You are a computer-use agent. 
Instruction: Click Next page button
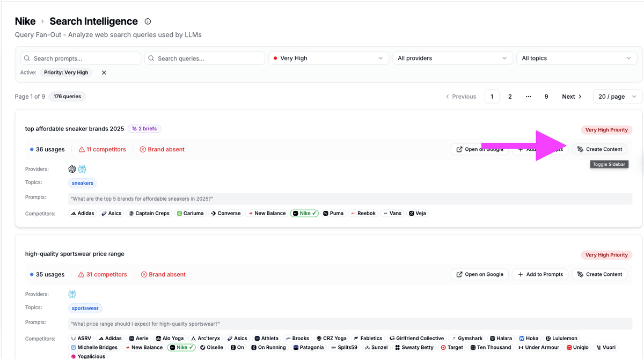point(572,97)
